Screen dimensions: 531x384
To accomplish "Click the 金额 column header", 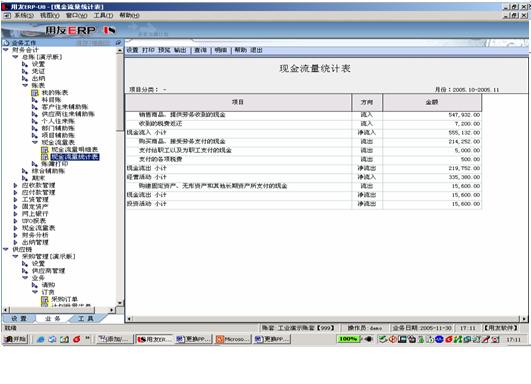I will click(432, 102).
